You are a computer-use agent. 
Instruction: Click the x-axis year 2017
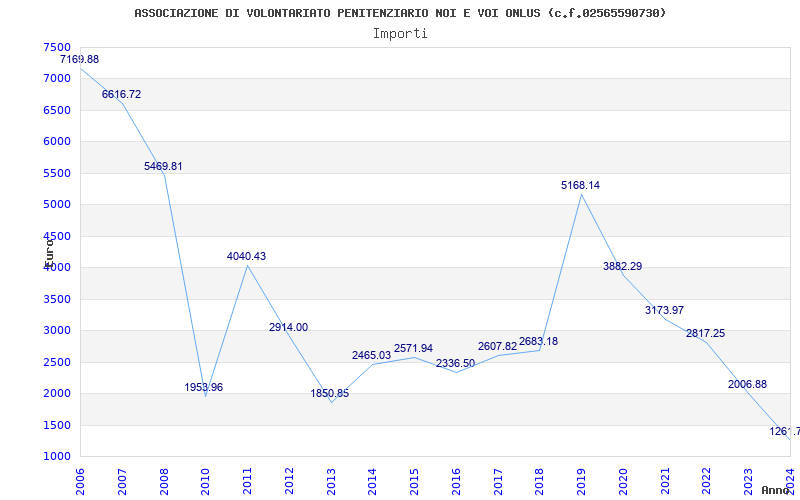click(x=497, y=482)
